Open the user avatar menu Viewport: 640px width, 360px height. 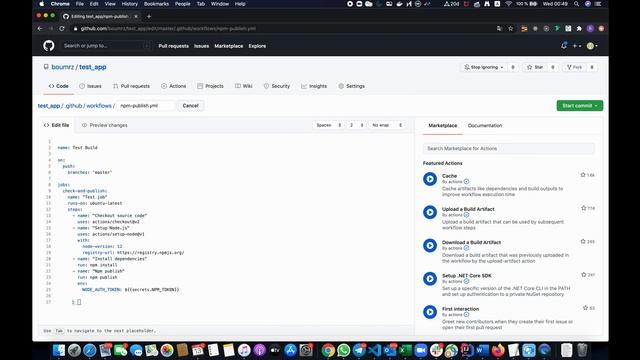click(592, 46)
